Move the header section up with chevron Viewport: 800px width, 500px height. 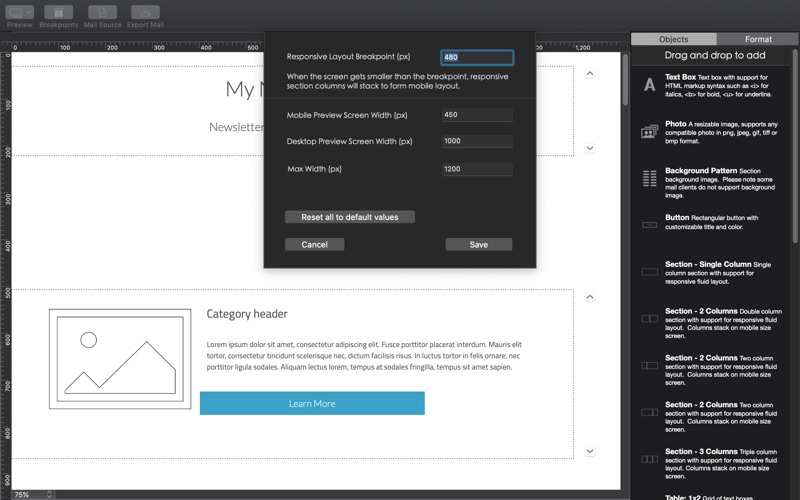tap(590, 73)
